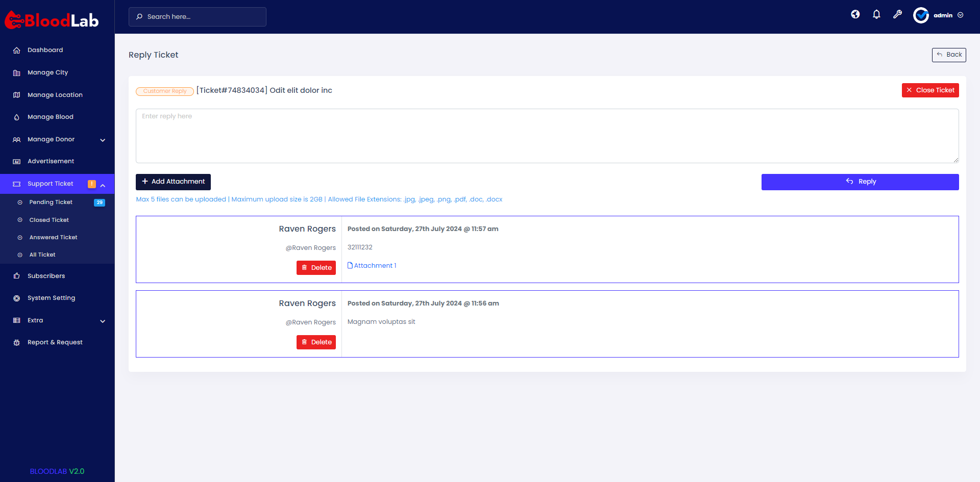Open the Pending Ticket menu item
The height and width of the screenshot is (482, 980).
[51, 202]
